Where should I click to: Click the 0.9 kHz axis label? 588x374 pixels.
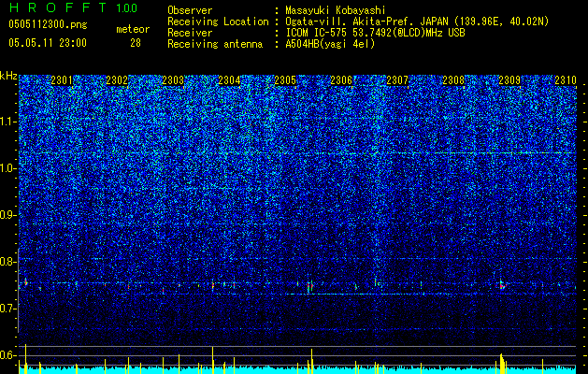(8, 215)
